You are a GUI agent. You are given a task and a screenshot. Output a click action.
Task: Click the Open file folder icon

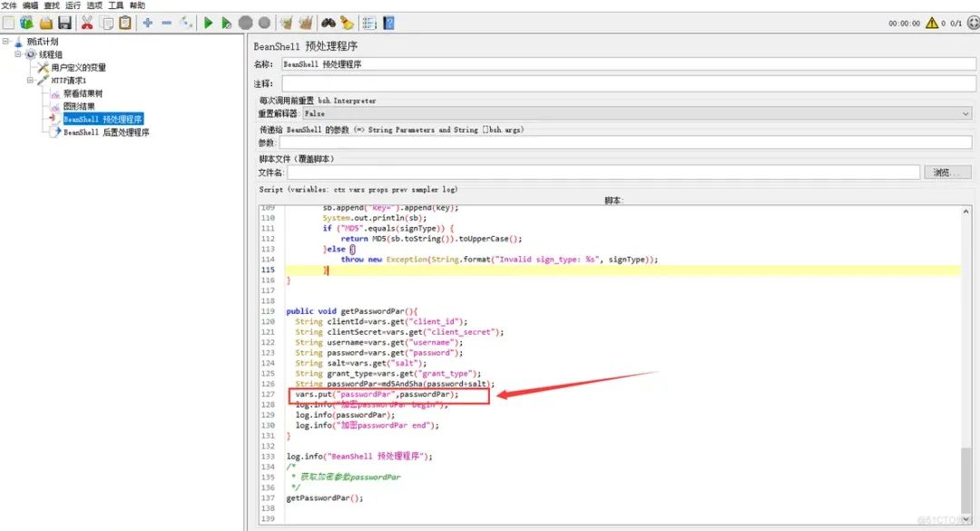point(45,23)
